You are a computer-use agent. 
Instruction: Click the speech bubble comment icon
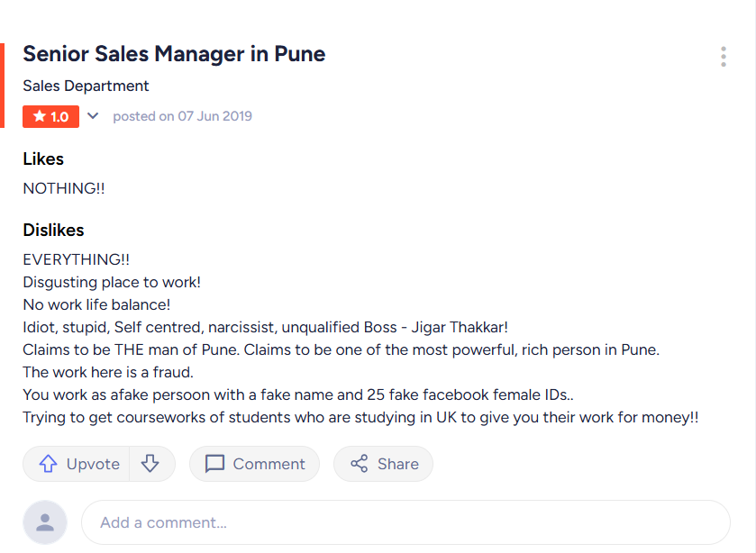214,464
